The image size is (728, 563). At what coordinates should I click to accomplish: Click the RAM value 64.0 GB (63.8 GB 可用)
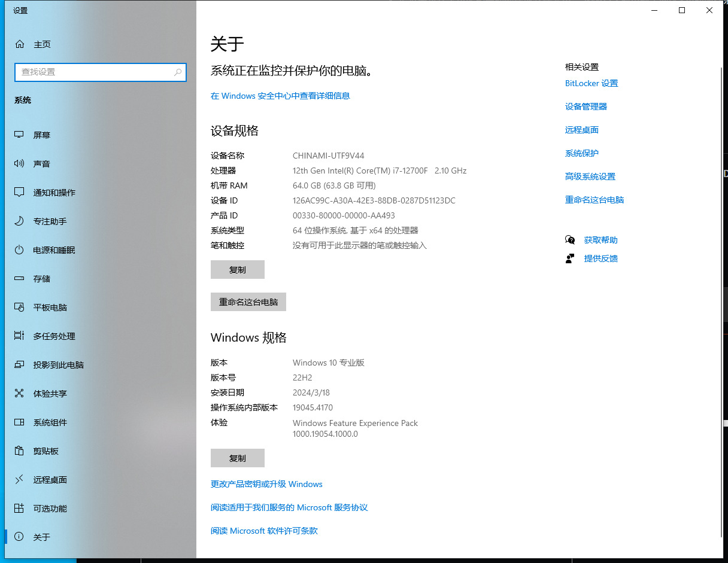334,185
